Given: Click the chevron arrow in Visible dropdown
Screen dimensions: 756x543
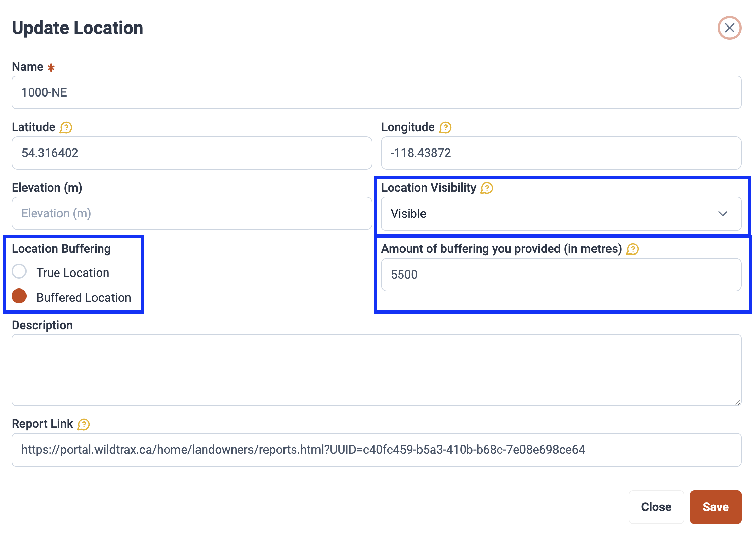Looking at the screenshot, I should 723,214.
